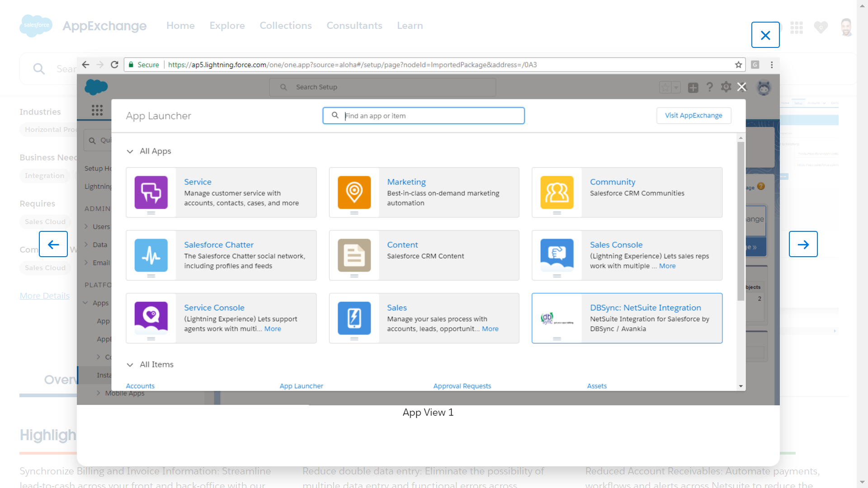Expand the Users tree item
868x488 pixels.
point(86,226)
